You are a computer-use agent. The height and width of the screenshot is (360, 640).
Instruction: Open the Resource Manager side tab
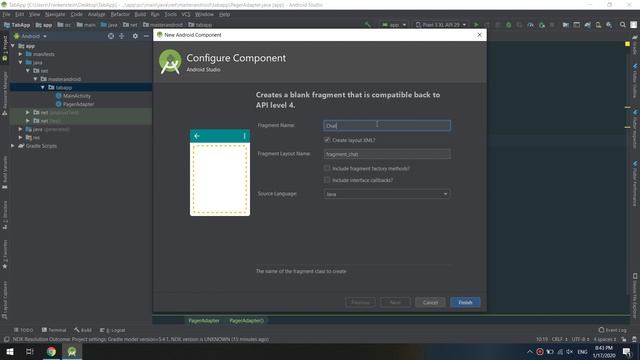point(4,93)
